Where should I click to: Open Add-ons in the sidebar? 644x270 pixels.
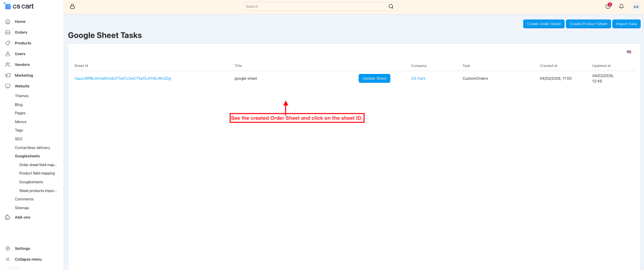coord(23,217)
